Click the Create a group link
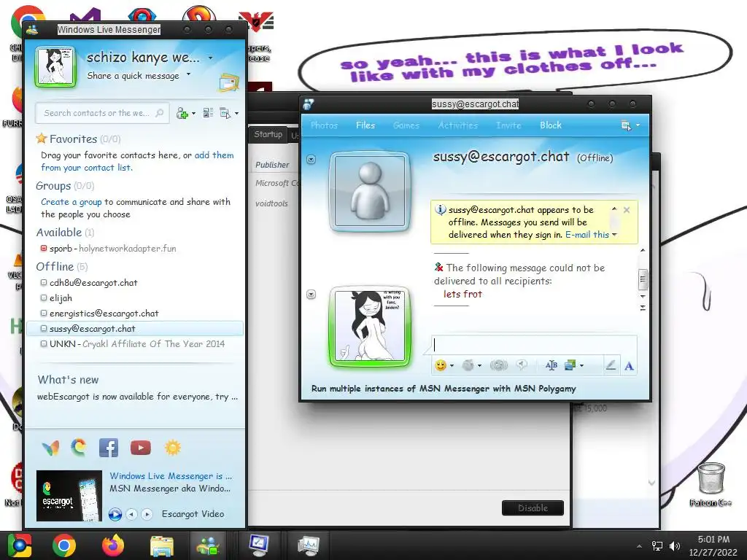 point(71,202)
